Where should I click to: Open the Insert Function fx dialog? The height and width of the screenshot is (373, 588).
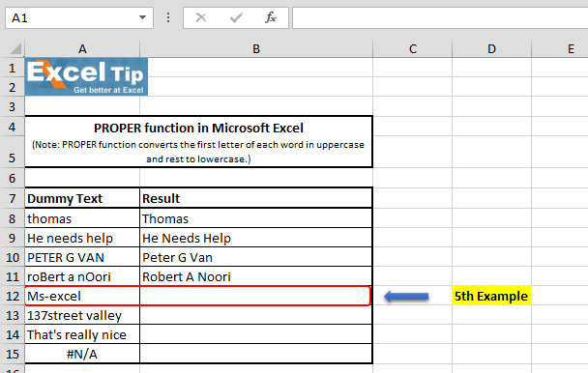271,17
